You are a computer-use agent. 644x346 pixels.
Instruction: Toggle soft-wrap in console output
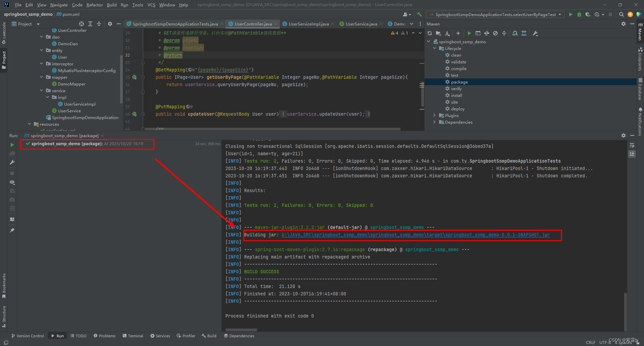(632, 146)
